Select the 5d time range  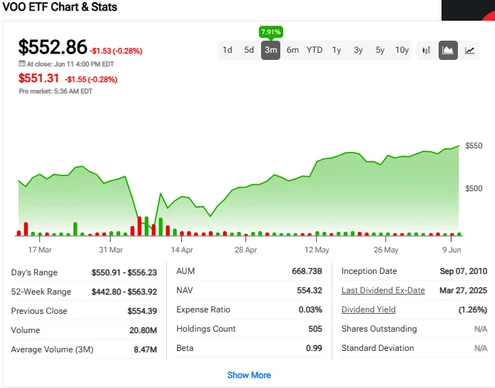(x=249, y=50)
